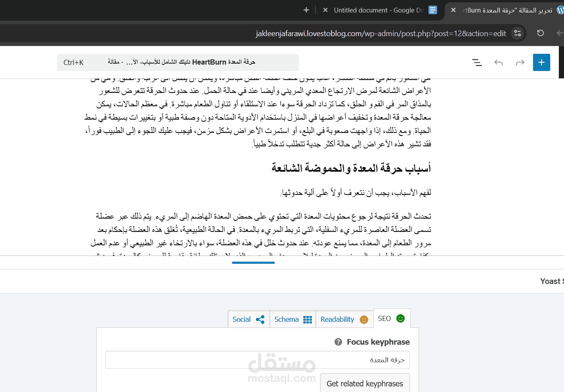This screenshot has height=392, width=564.
Task: Click the WordPress tab favicon
Action: [560, 10]
